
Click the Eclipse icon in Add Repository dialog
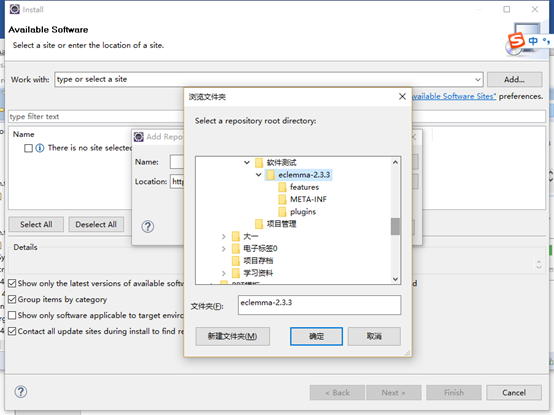pyautogui.click(x=139, y=137)
